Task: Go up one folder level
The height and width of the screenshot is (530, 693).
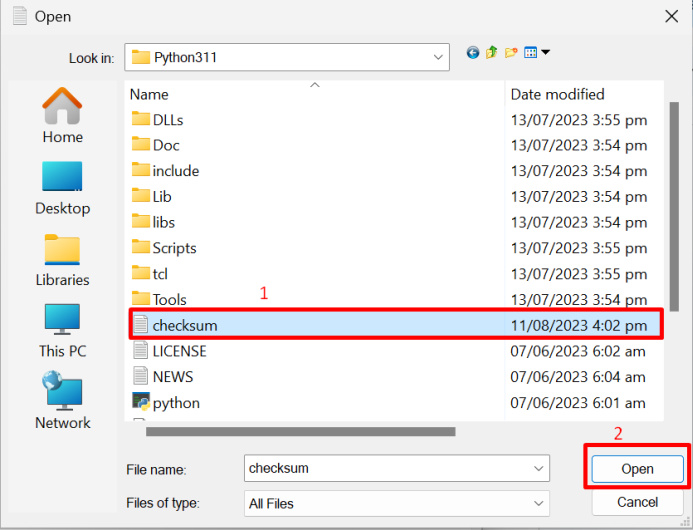Action: [x=491, y=53]
